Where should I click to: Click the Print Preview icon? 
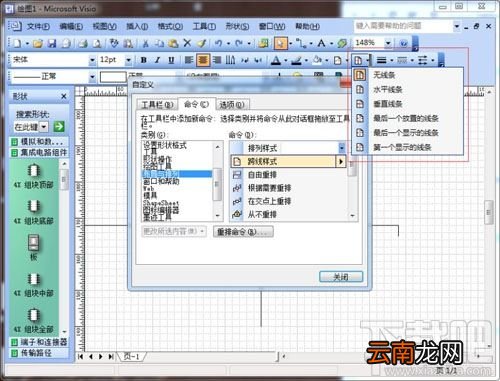[x=97, y=43]
